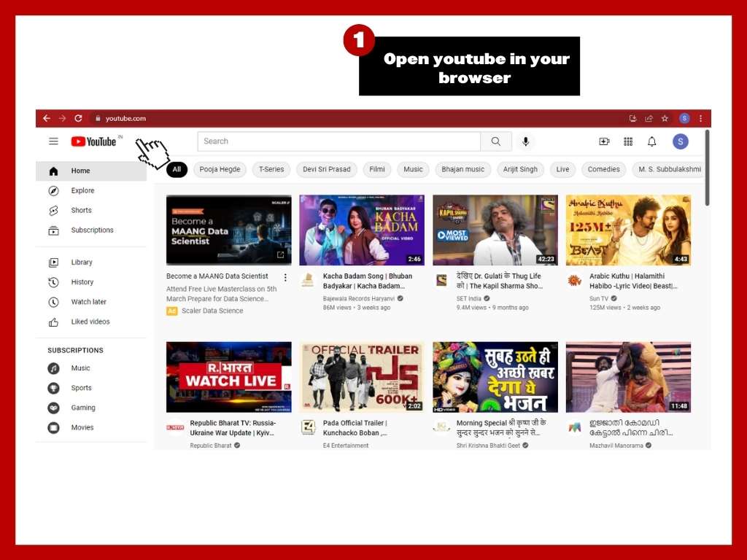Select the Comedies filter chip

pyautogui.click(x=603, y=169)
